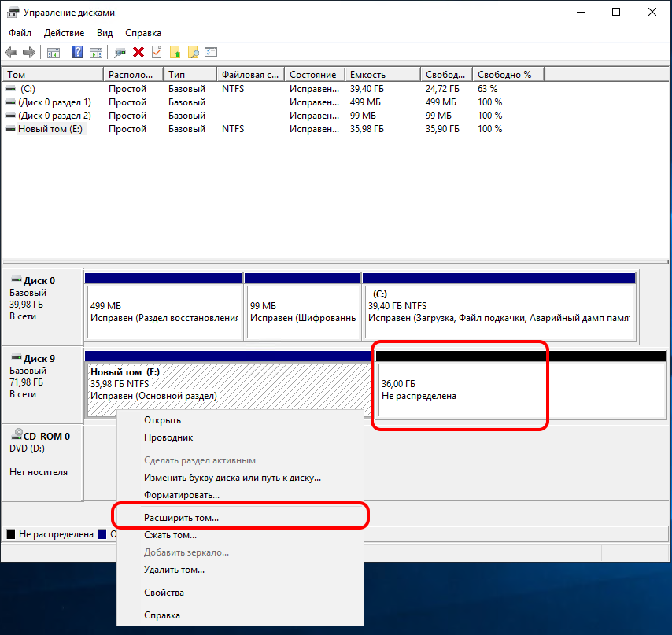Click the drive with magnifier toolbar icon
The width and height of the screenshot is (672, 635).
(x=120, y=53)
